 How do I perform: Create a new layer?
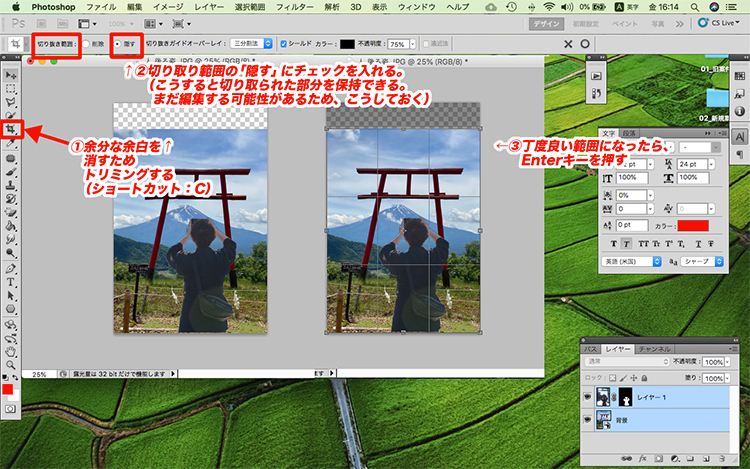pos(706,458)
